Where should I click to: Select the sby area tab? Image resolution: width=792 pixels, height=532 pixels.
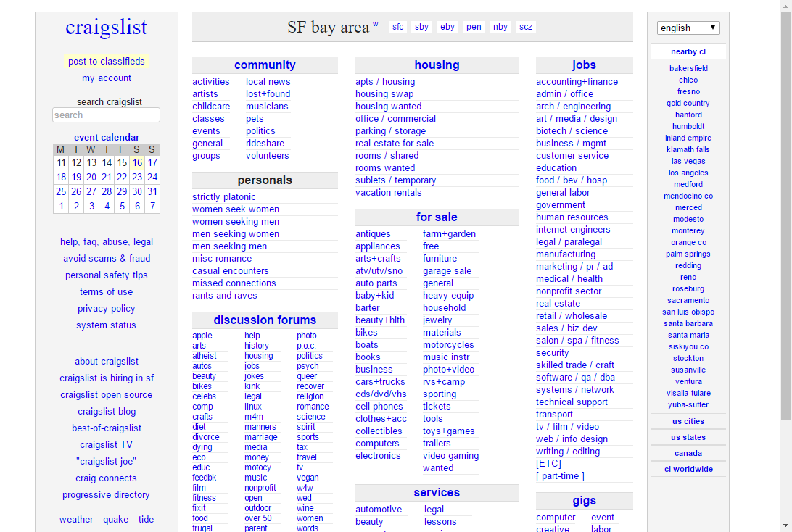coord(422,27)
